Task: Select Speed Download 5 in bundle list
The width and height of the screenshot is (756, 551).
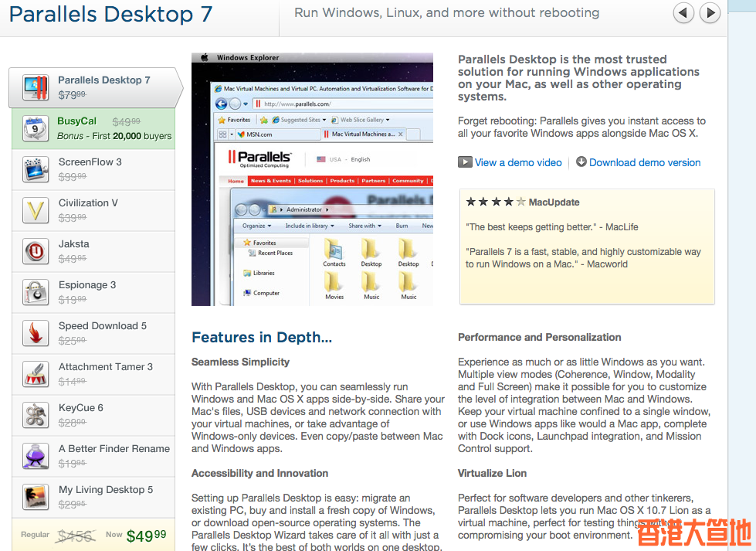Action: tap(93, 334)
